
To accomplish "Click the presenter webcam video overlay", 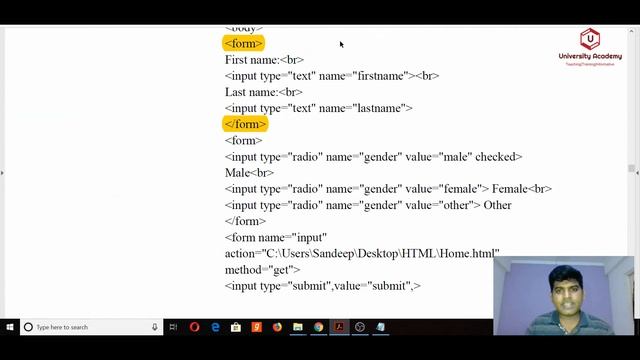I will tap(564, 296).
